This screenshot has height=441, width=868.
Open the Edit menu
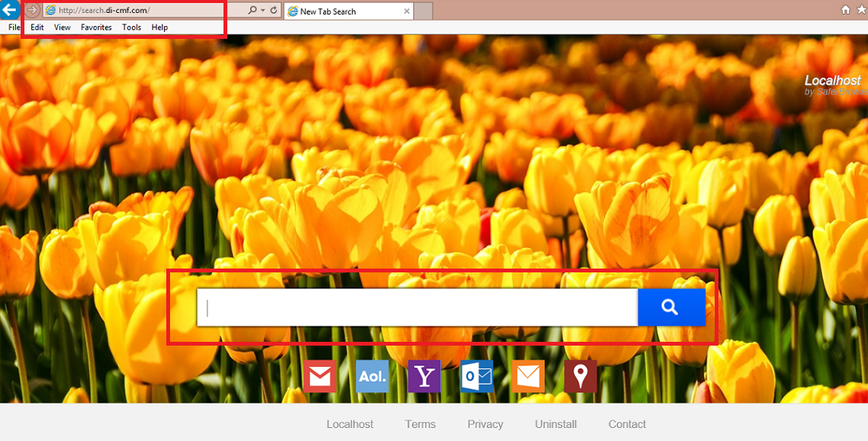pos(37,27)
